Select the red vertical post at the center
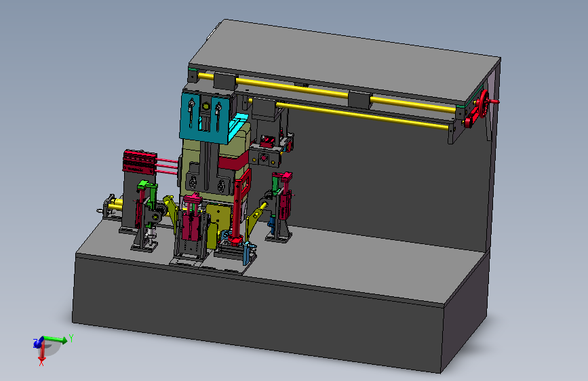 pyautogui.click(x=237, y=212)
